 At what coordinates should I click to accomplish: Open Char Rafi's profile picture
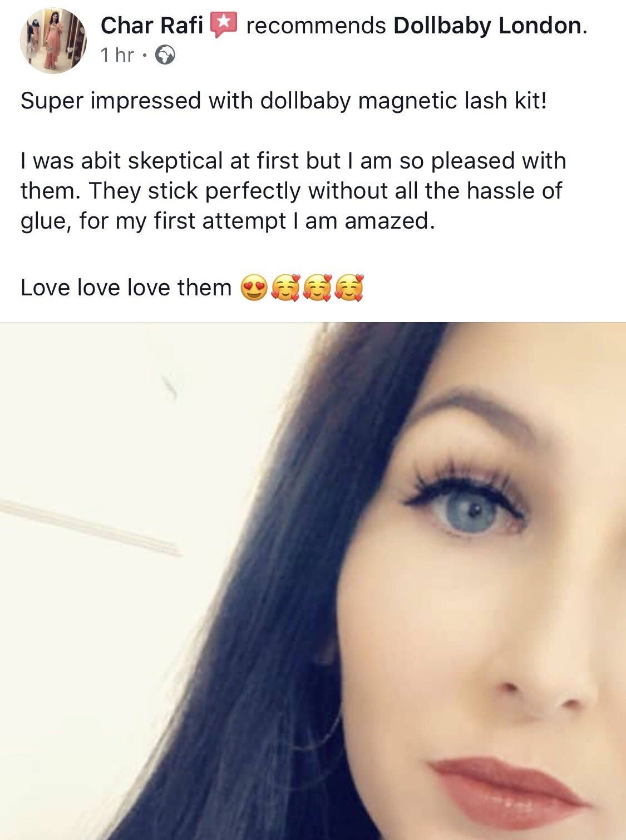tap(53, 41)
